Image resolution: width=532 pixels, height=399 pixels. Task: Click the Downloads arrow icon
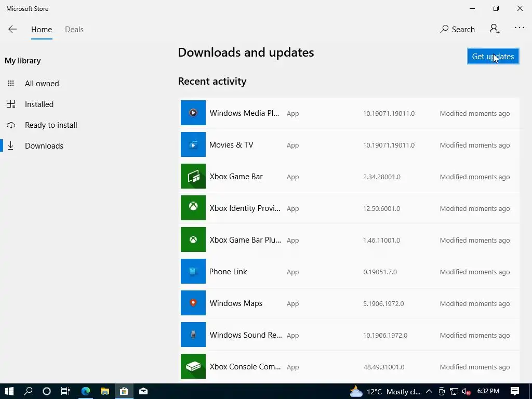(x=11, y=145)
